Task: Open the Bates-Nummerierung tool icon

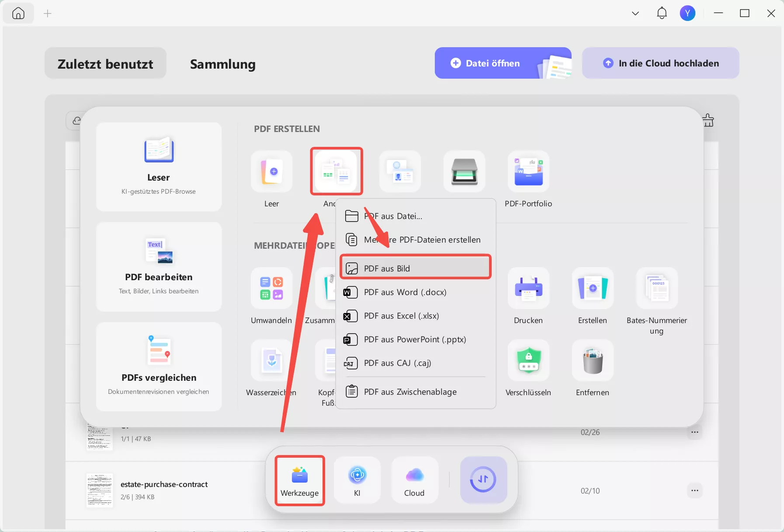Action: pyautogui.click(x=657, y=288)
